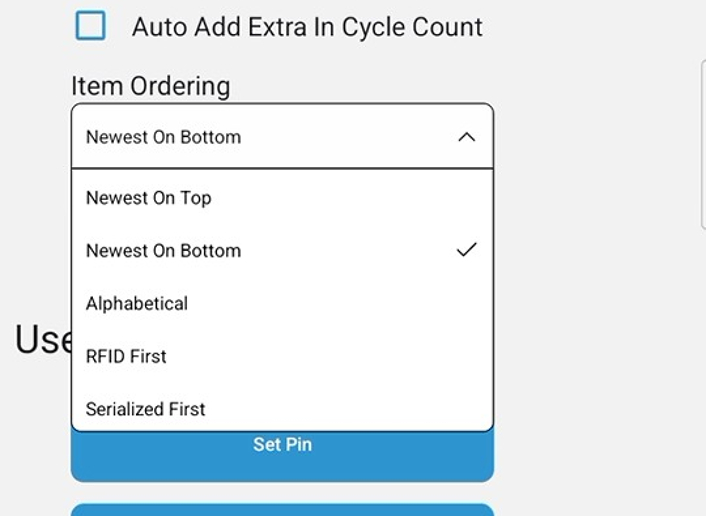
Task: Click the partially hidden "Use" section heading
Action: click(42, 340)
